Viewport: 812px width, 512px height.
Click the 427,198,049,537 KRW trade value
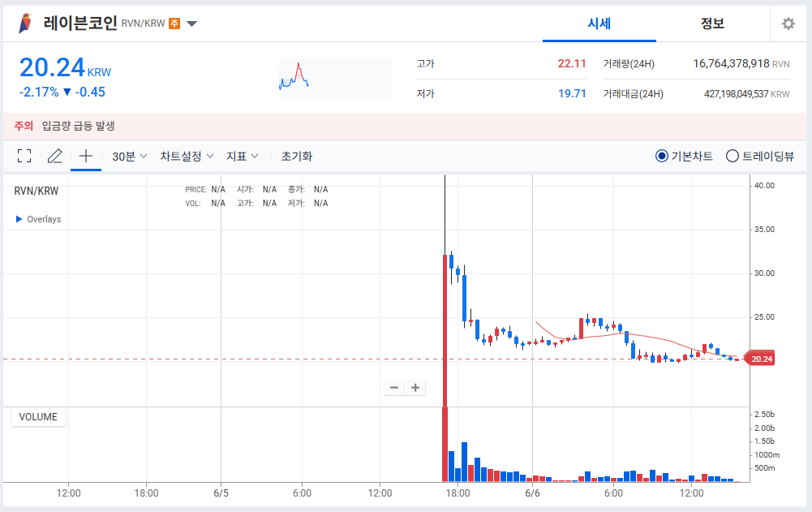point(747,94)
